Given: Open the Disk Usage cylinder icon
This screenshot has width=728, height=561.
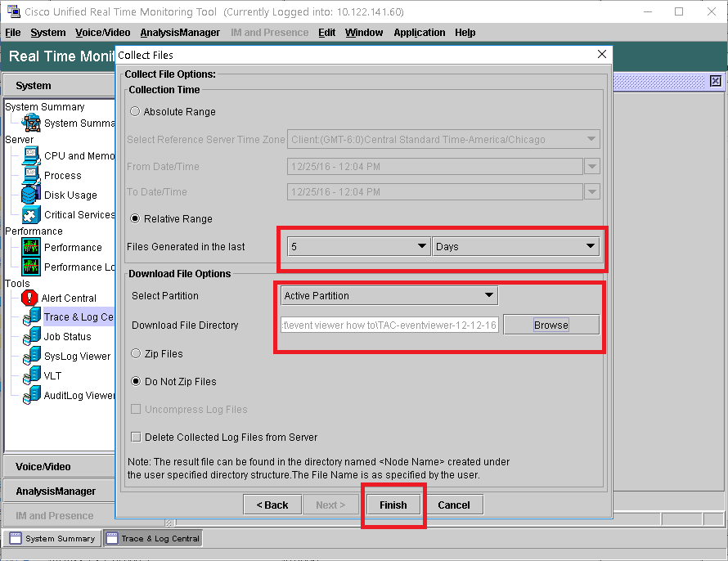Looking at the screenshot, I should click(x=31, y=195).
